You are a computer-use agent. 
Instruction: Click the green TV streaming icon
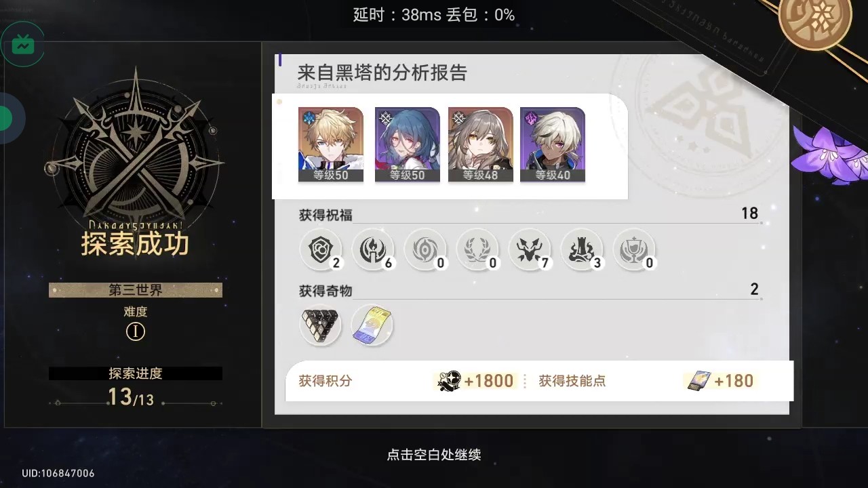(x=23, y=45)
